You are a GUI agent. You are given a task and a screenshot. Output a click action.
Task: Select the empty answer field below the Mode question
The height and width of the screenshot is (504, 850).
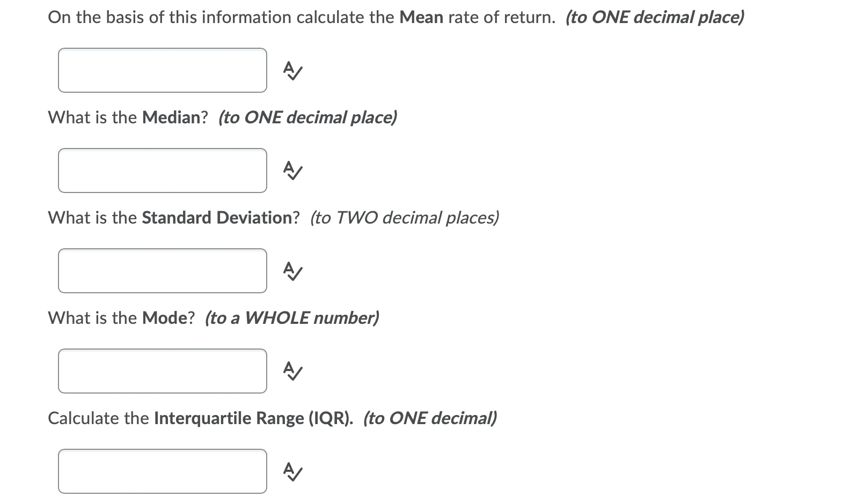point(162,371)
